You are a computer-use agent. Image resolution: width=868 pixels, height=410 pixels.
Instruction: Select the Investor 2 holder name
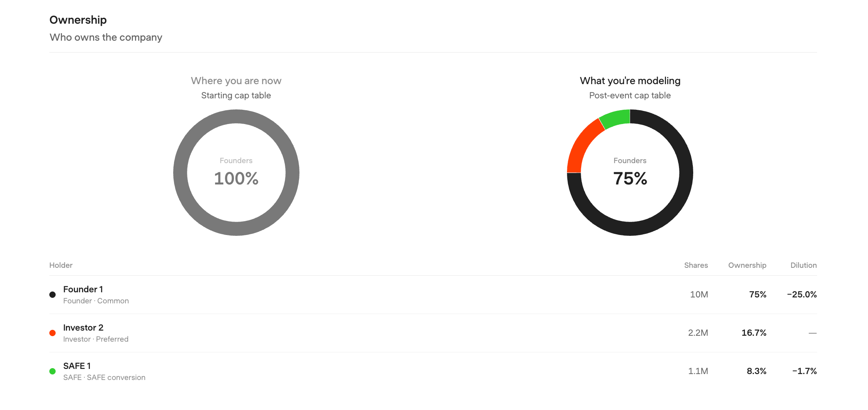pyautogui.click(x=83, y=327)
